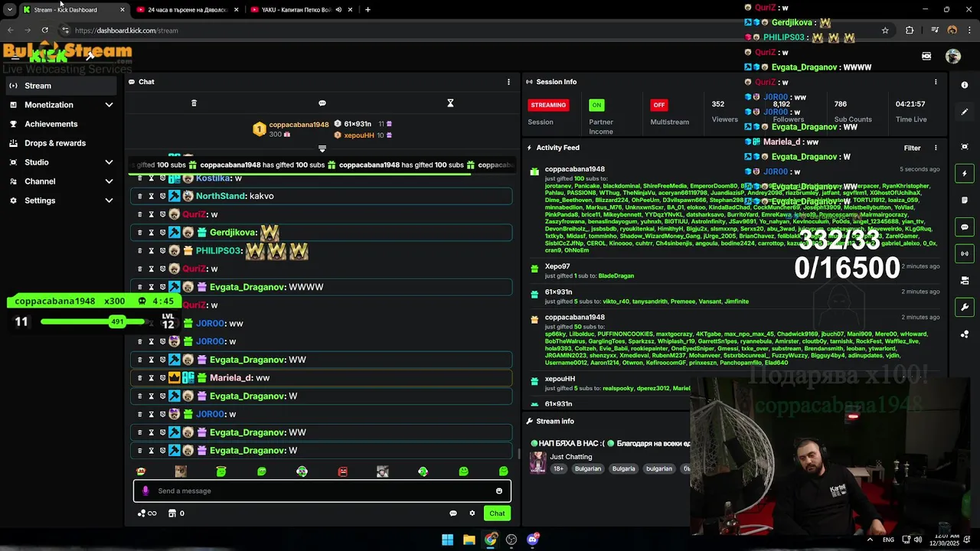
Task: Open Achievements in left sidebar
Action: [x=61, y=124]
